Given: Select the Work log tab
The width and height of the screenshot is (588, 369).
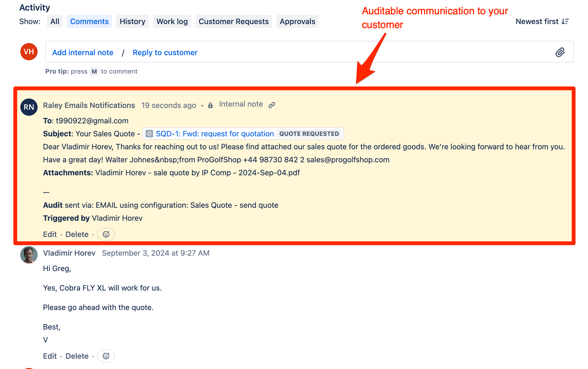Looking at the screenshot, I should pos(172,21).
